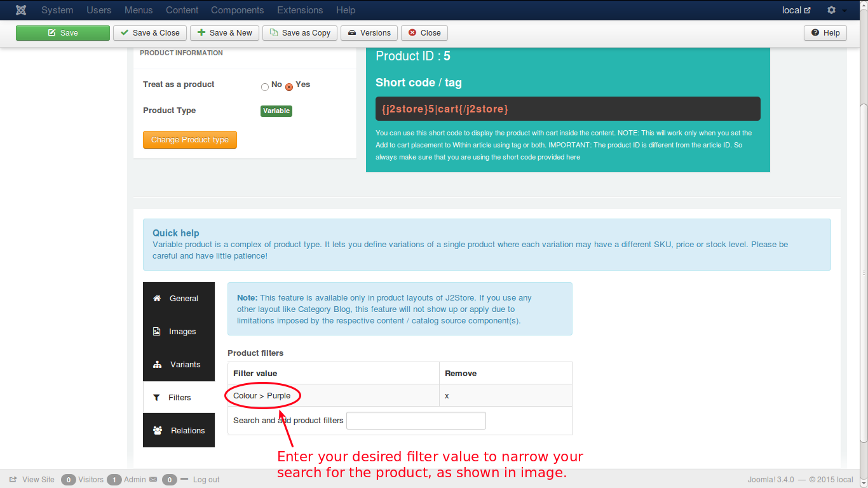
Task: Click the green Save button
Action: coord(63,33)
